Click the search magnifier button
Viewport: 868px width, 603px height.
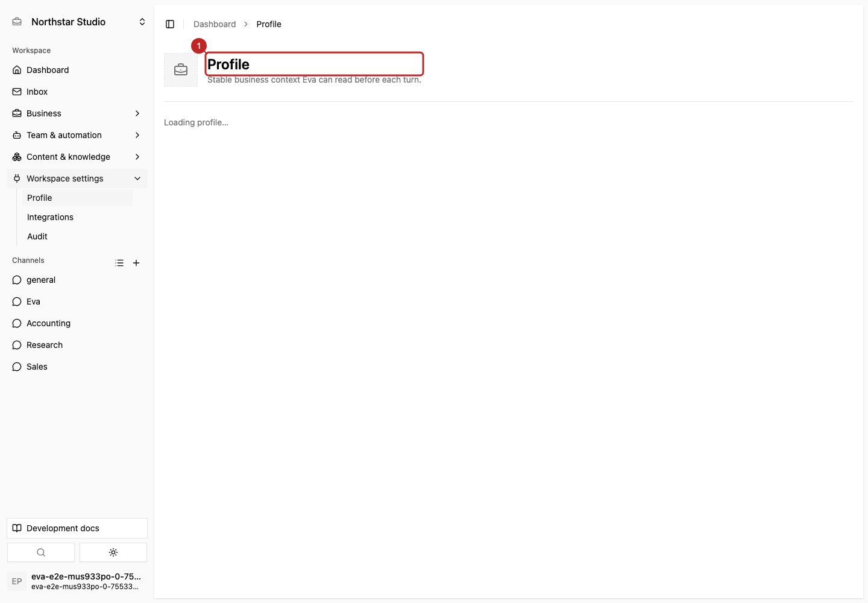pos(41,552)
